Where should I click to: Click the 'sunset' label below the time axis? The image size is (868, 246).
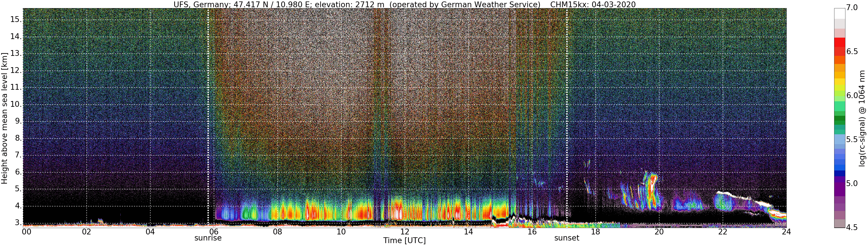click(x=567, y=238)
